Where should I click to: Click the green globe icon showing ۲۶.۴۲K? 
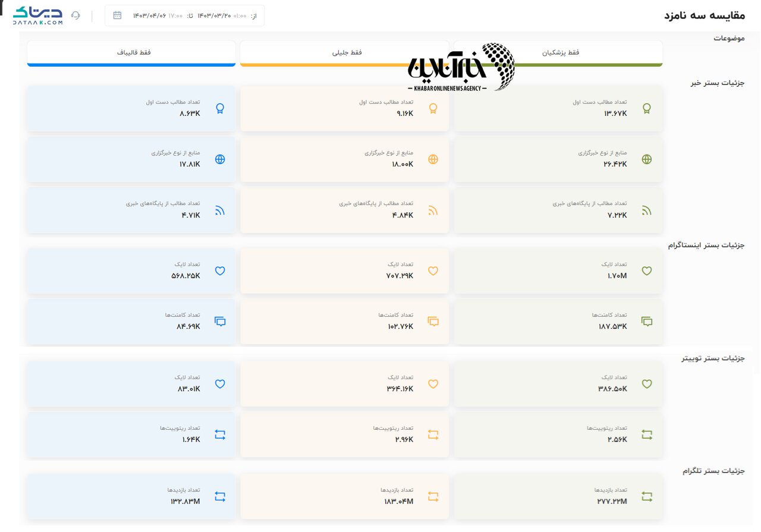(x=647, y=159)
